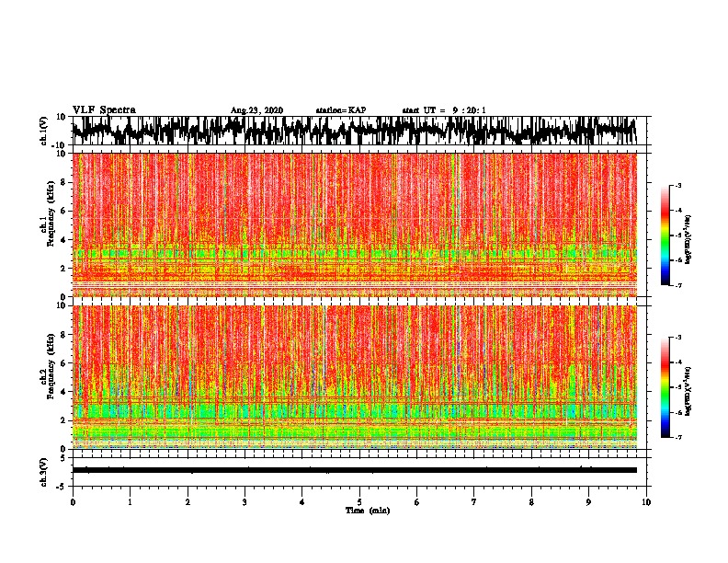The width and height of the screenshot is (728, 563).
Task: Click the color scale bar beside ch.2 spectrogram
Action: 665,387
